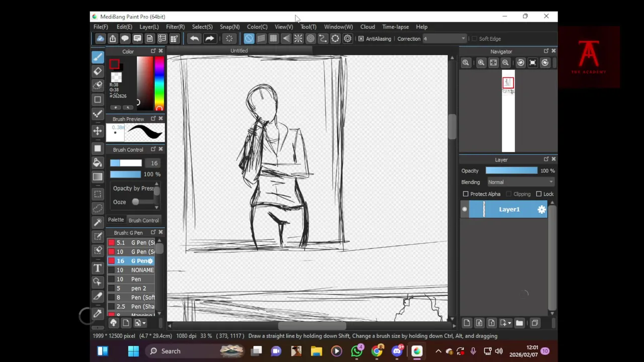The image size is (644, 362).
Task: Pick hue from rainbow color bar
Action: pyautogui.click(x=159, y=83)
